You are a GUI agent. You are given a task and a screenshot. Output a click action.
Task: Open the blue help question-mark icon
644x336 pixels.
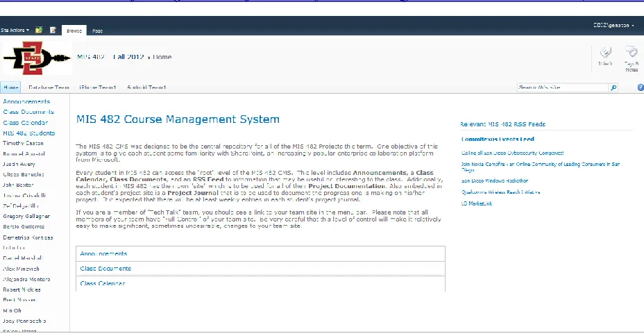click(x=641, y=87)
